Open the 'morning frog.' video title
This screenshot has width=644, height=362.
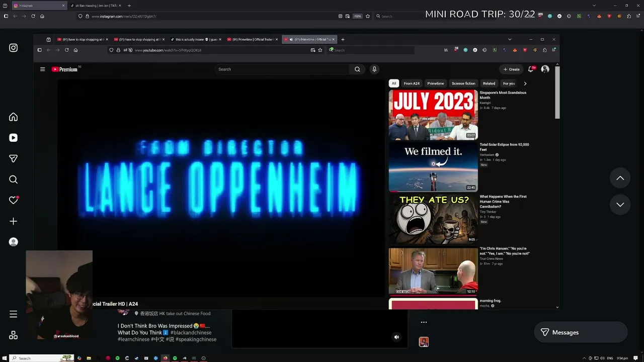491,301
